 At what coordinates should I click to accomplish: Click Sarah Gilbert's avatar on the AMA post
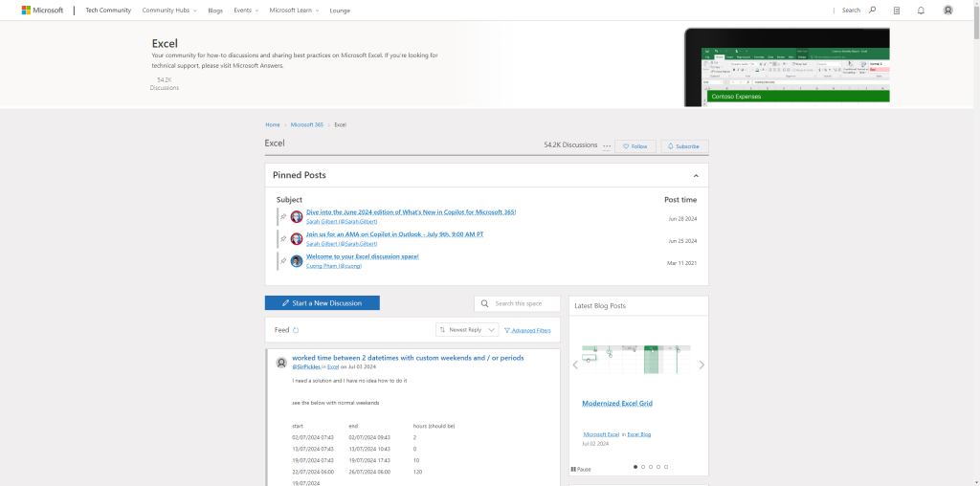[x=297, y=238]
